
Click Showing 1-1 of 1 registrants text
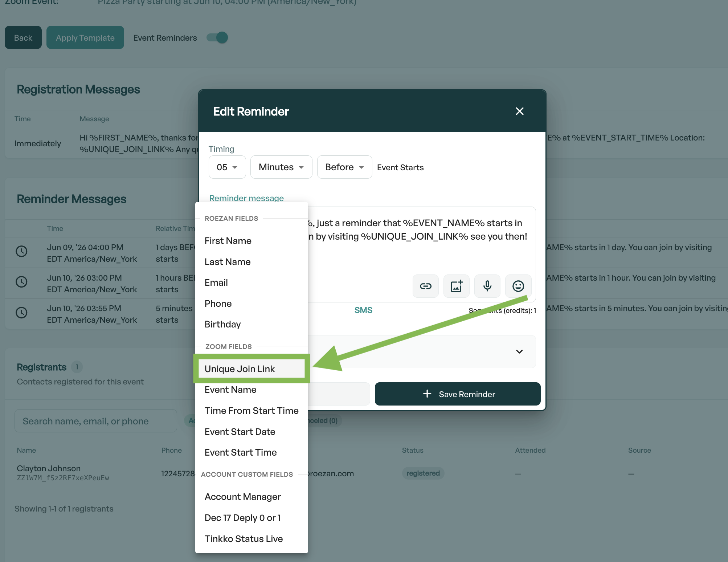(64, 509)
